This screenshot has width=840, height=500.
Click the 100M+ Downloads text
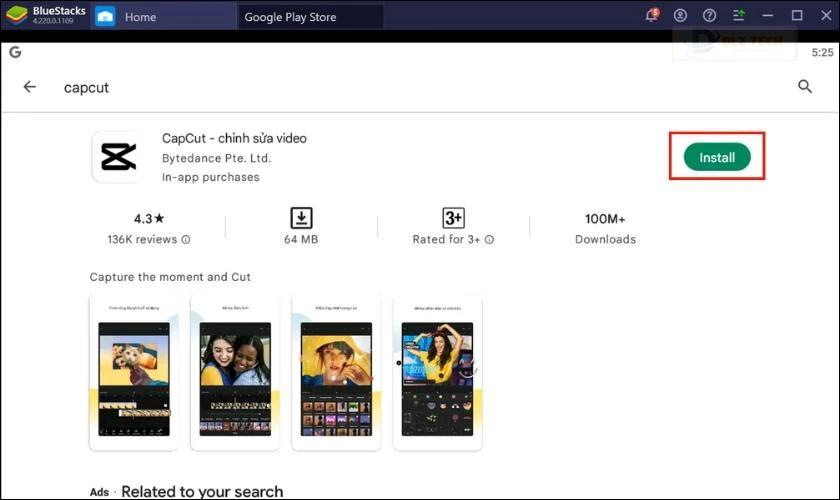(x=605, y=229)
